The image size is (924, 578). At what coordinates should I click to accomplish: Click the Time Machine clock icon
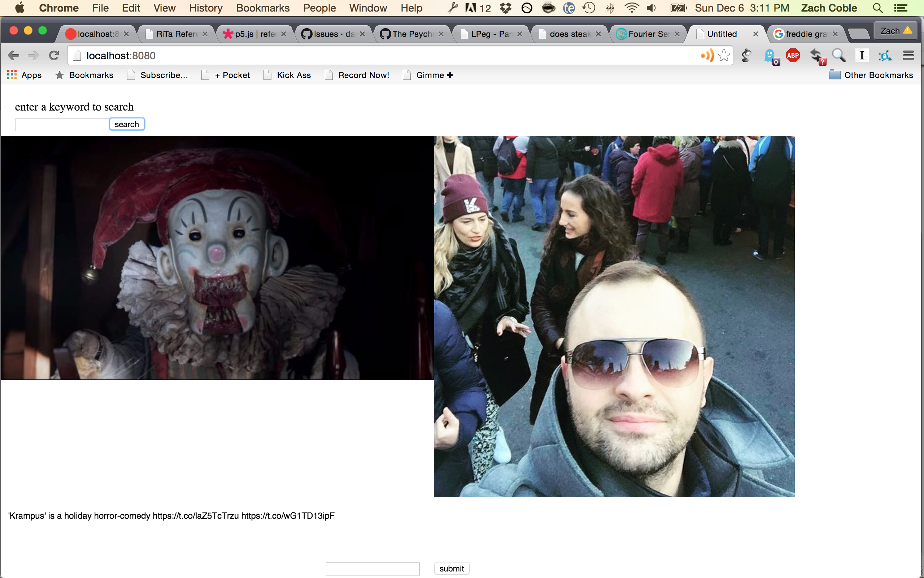click(589, 8)
